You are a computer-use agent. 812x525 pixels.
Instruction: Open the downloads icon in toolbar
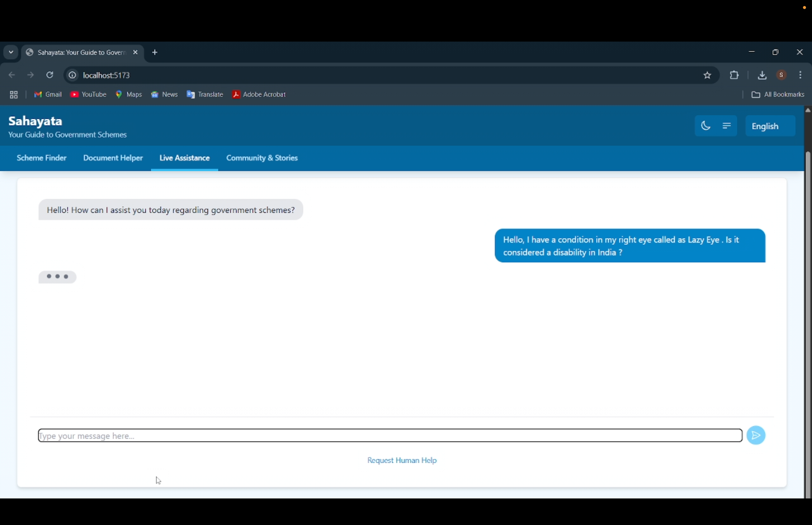click(x=762, y=75)
